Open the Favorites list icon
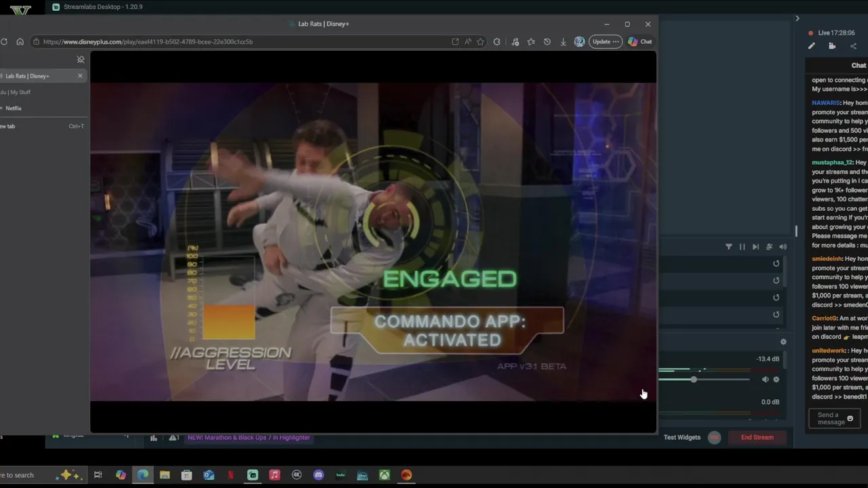 [531, 41]
